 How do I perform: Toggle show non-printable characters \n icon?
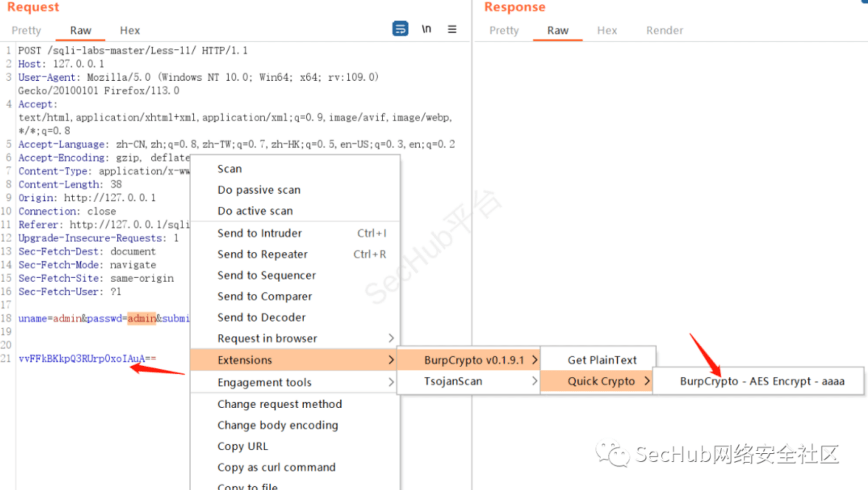tap(426, 29)
